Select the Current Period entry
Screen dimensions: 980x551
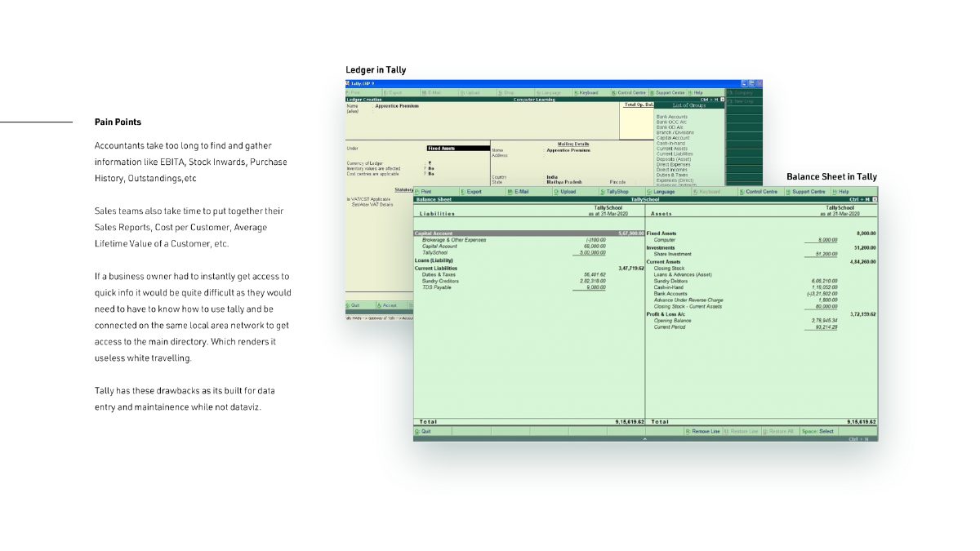pyautogui.click(x=670, y=327)
